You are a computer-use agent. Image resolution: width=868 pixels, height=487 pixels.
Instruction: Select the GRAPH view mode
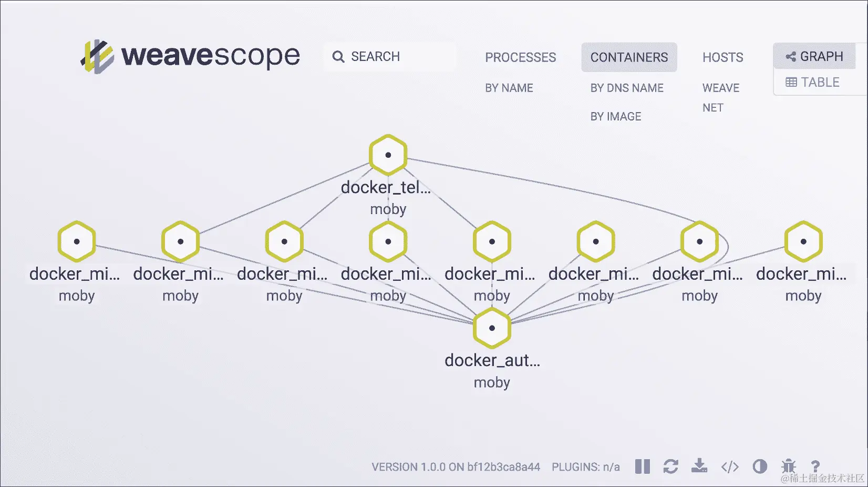814,56
